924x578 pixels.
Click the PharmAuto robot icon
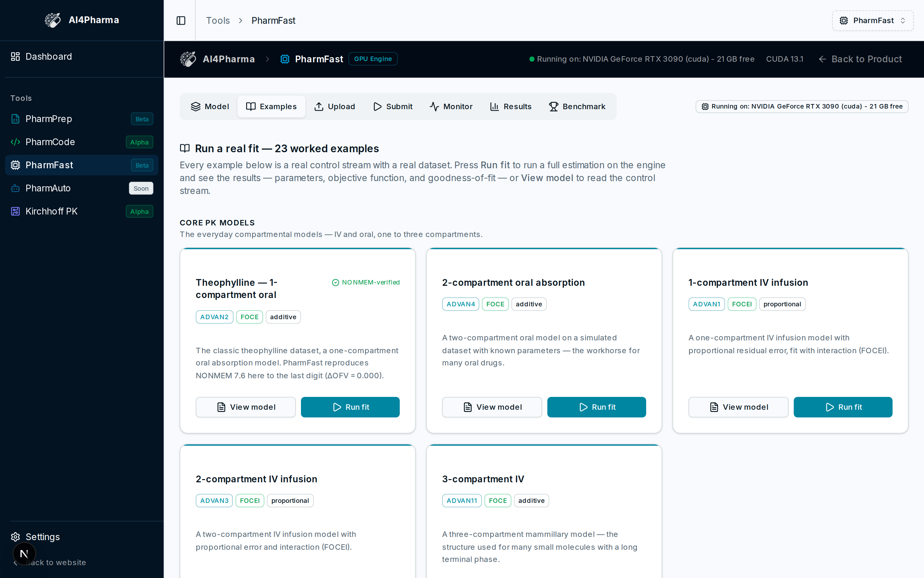point(15,188)
